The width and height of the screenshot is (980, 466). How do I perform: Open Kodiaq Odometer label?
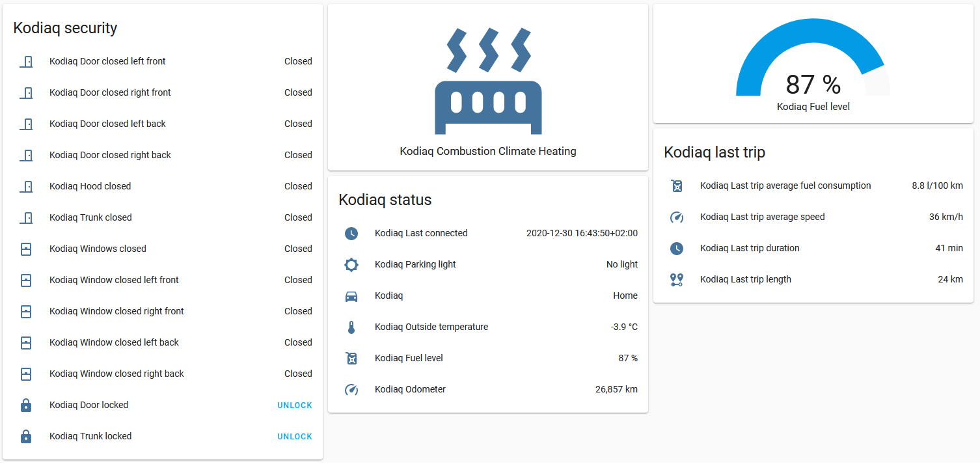(410, 389)
